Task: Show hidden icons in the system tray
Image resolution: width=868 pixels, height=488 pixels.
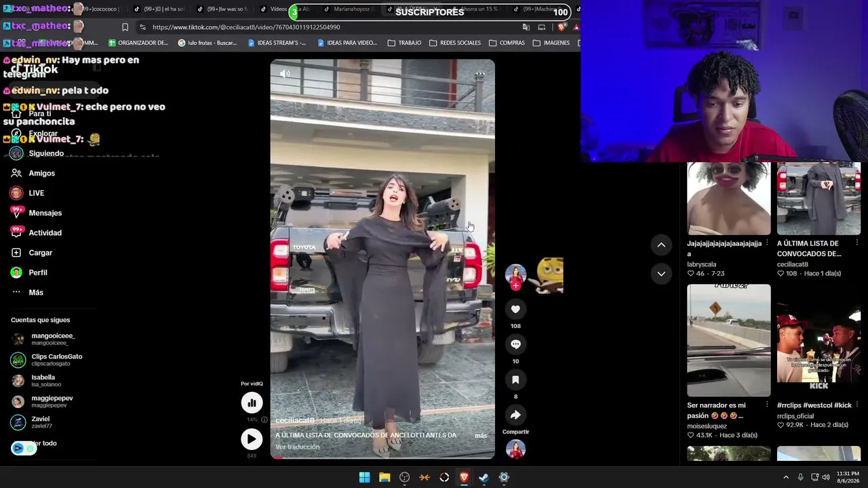Action: 786,477
